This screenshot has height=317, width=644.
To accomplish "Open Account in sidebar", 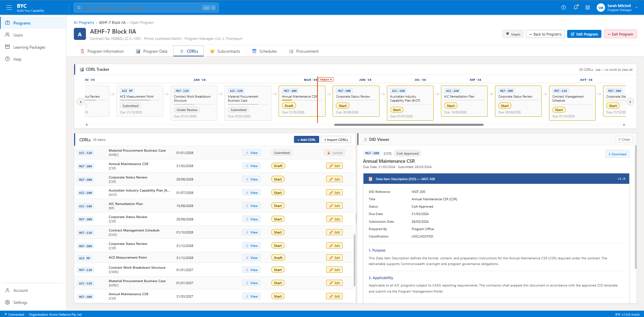I will click(33, 290).
